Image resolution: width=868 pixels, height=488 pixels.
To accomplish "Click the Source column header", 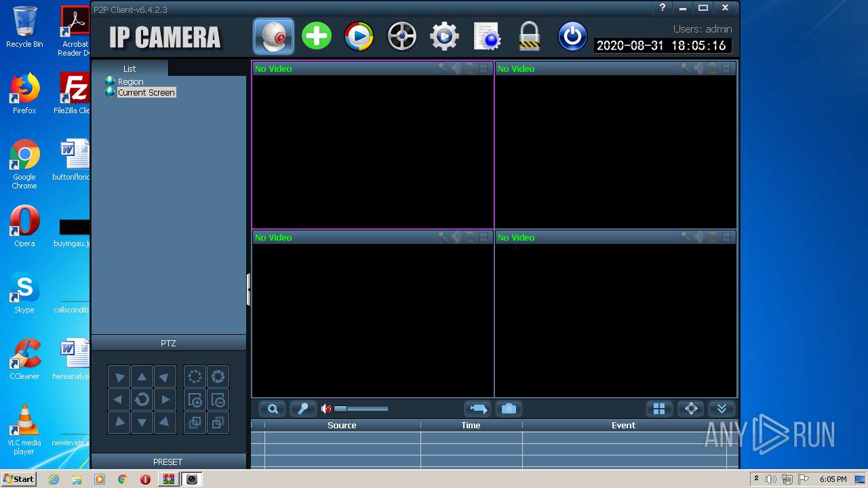I will pos(342,426).
